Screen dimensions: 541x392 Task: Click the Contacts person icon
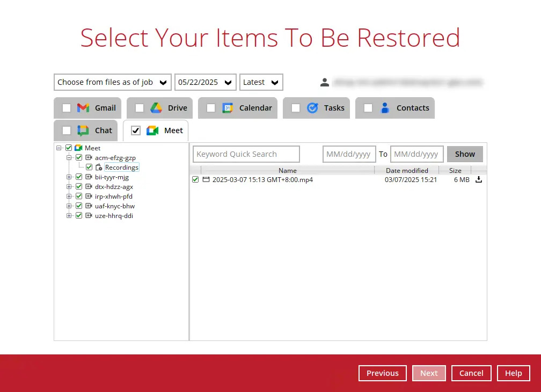coord(385,108)
